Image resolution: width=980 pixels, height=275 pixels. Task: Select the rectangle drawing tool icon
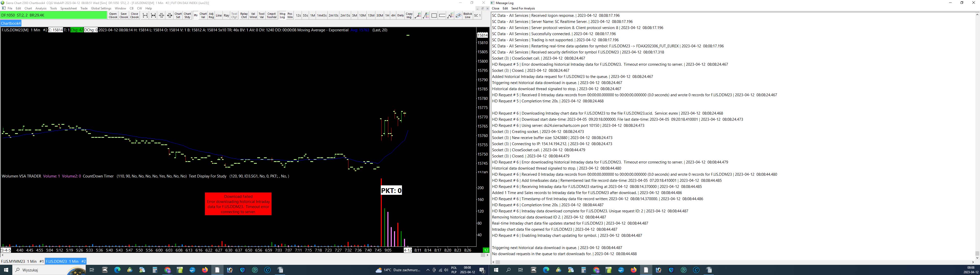(x=434, y=16)
